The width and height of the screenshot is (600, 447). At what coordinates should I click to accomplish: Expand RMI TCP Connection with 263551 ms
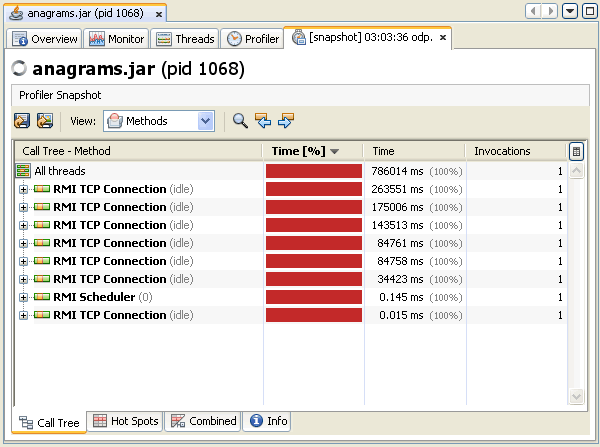click(x=23, y=189)
